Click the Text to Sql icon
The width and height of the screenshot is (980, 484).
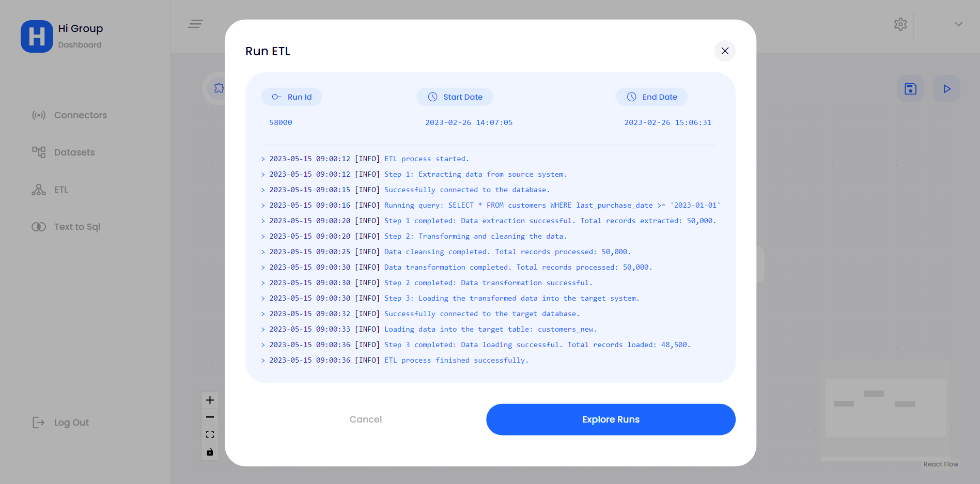pyautogui.click(x=39, y=227)
